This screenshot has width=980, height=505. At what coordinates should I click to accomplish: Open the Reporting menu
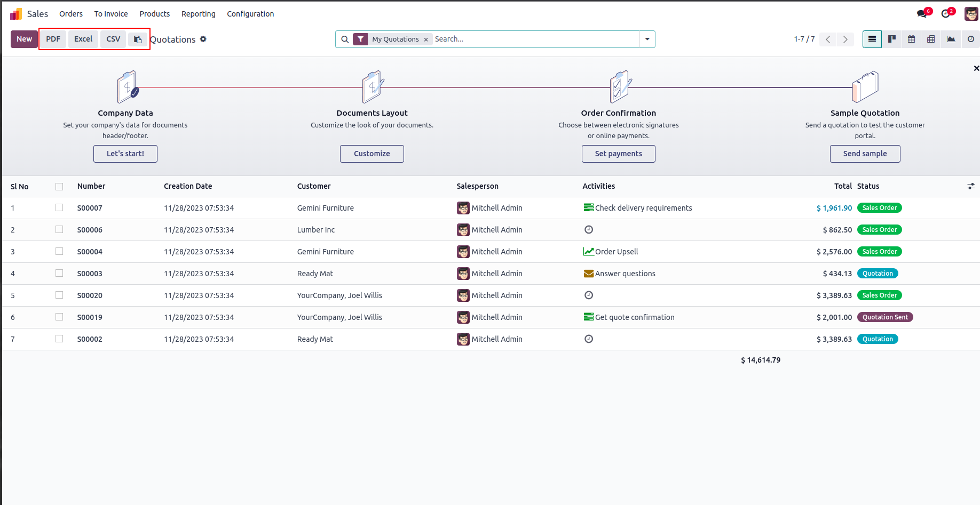(198, 14)
